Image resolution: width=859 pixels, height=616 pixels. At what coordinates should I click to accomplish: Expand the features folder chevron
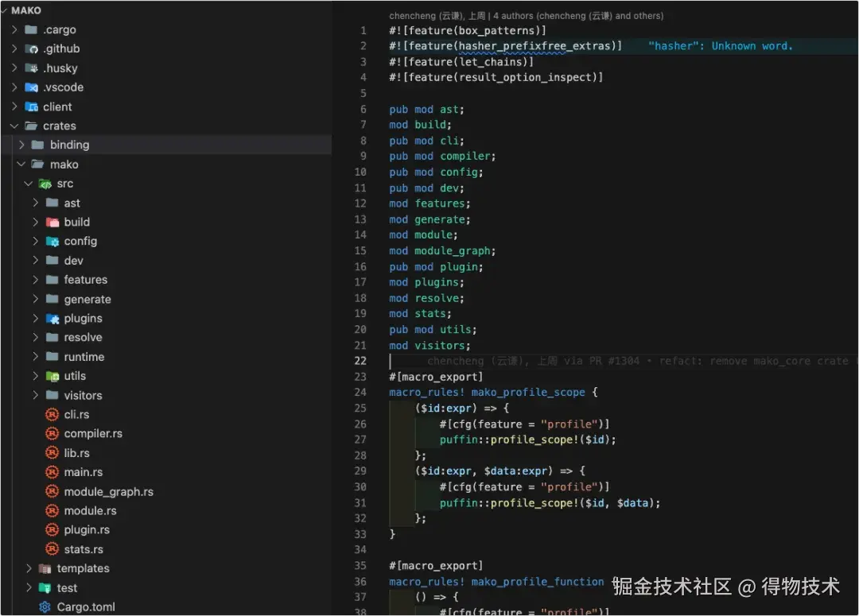(36, 280)
